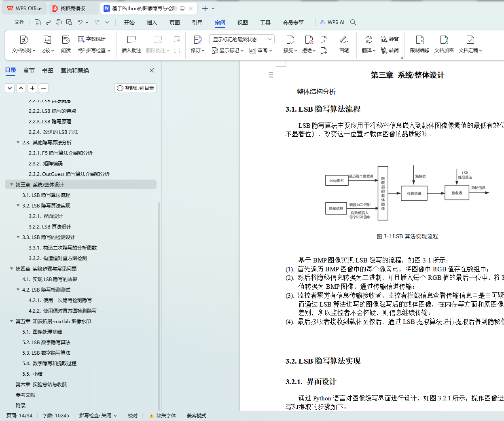Image resolution: width=504 pixels, height=421 pixels.
Task: Open the 文档校对 proofreading tool
Action: pyautogui.click(x=24, y=44)
